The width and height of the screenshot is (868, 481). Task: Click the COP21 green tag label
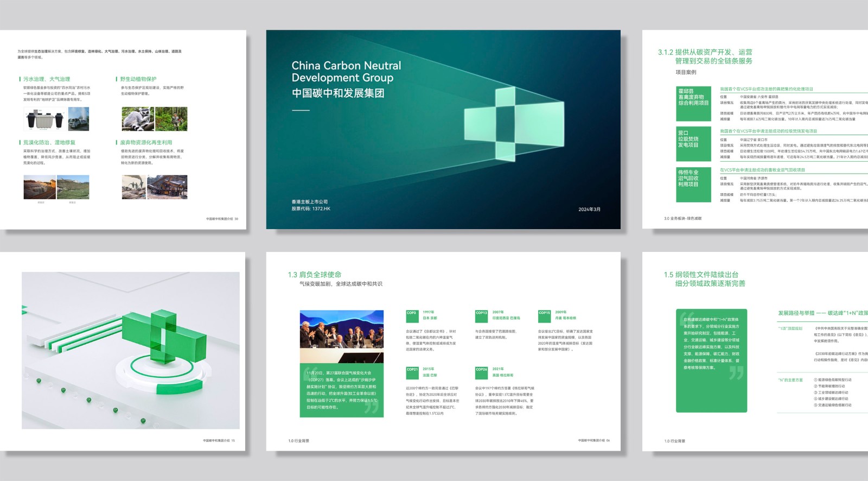click(x=412, y=370)
